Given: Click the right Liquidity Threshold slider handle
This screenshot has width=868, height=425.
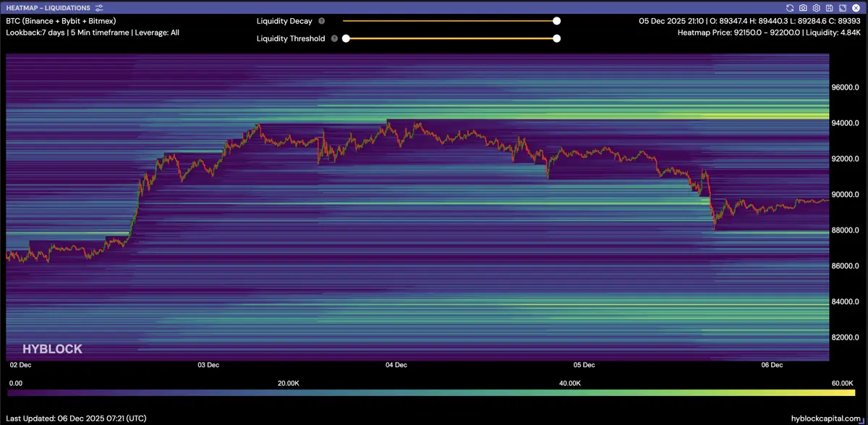Looking at the screenshot, I should tap(556, 39).
